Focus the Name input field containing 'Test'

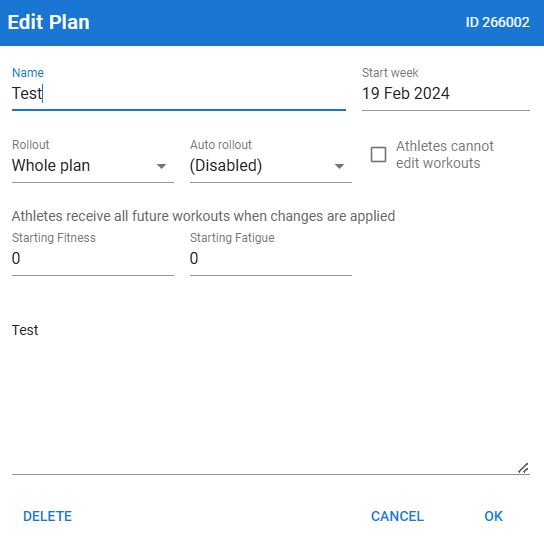coord(179,94)
